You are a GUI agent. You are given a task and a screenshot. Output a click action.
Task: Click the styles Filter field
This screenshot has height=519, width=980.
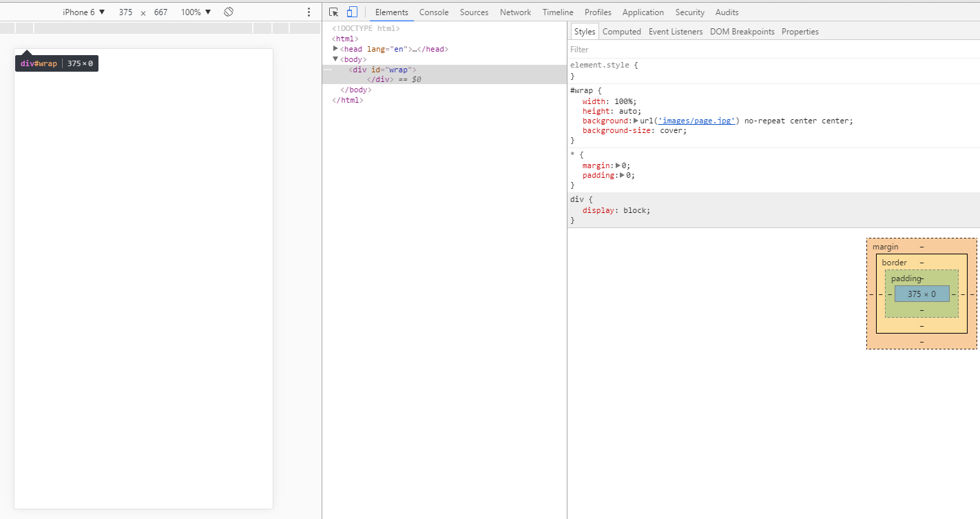[x=689, y=50]
